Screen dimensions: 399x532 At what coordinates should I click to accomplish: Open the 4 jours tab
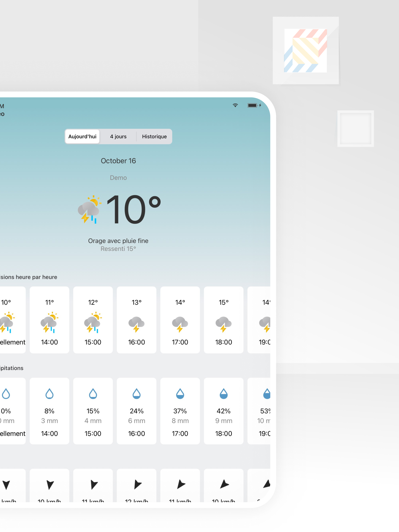[x=118, y=137]
